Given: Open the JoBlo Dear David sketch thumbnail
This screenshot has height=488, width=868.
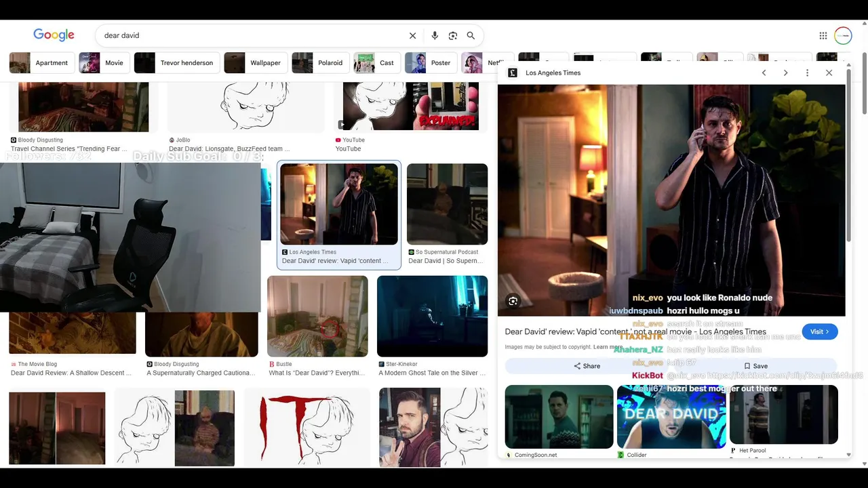Looking at the screenshot, I should point(246,106).
